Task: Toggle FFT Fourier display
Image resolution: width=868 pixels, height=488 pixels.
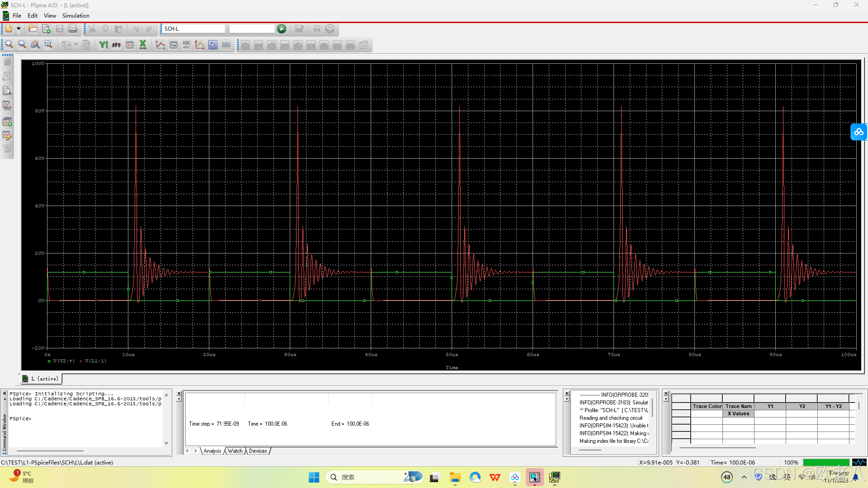Action: click(x=117, y=45)
